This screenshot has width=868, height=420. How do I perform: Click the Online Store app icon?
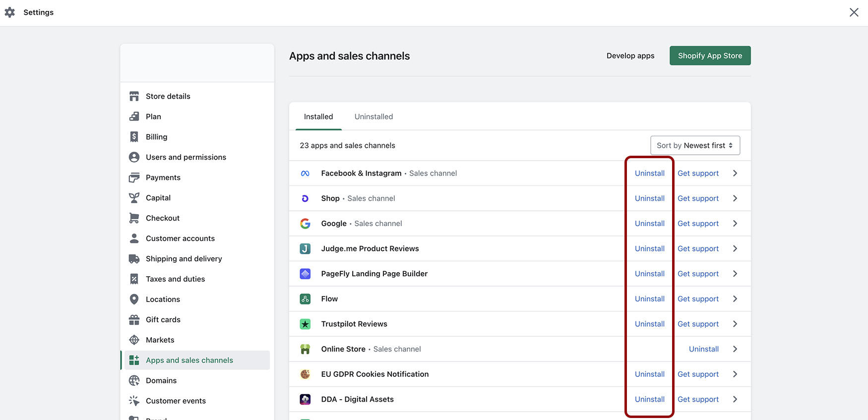pos(305,349)
